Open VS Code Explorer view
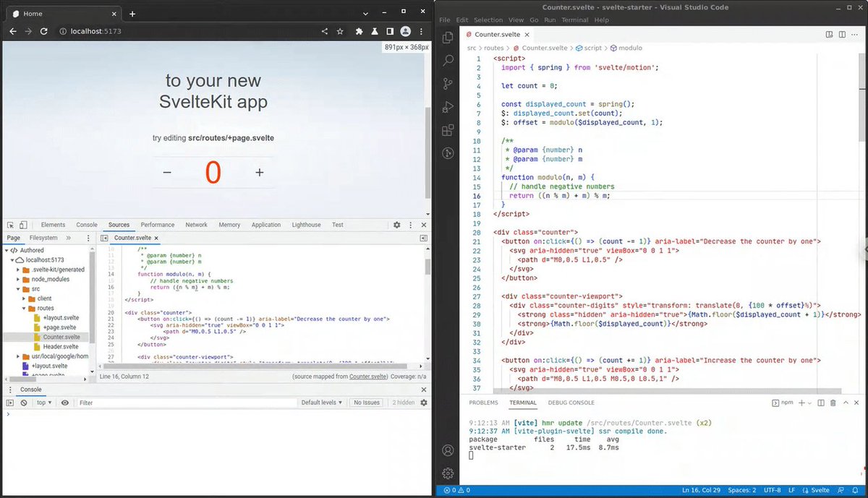Viewport: 868px width, 498px height. tap(448, 37)
